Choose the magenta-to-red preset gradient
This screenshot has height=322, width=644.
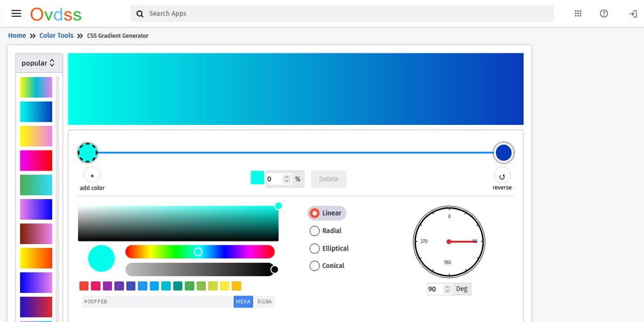click(36, 160)
